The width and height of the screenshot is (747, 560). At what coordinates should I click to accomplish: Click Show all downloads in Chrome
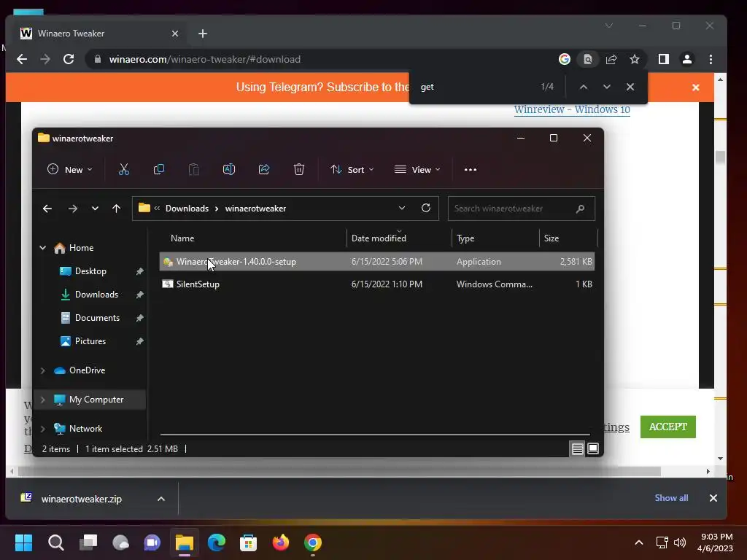(x=671, y=497)
